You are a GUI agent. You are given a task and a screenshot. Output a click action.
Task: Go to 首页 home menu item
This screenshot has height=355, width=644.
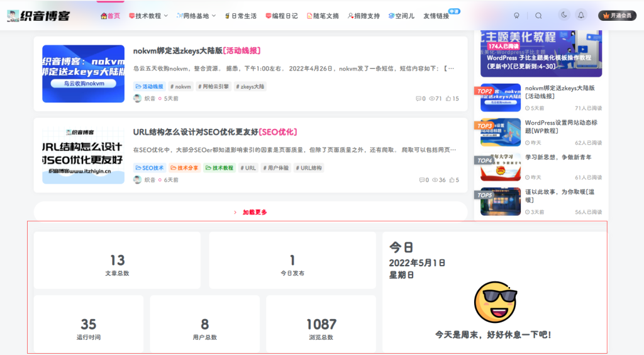[x=111, y=16]
